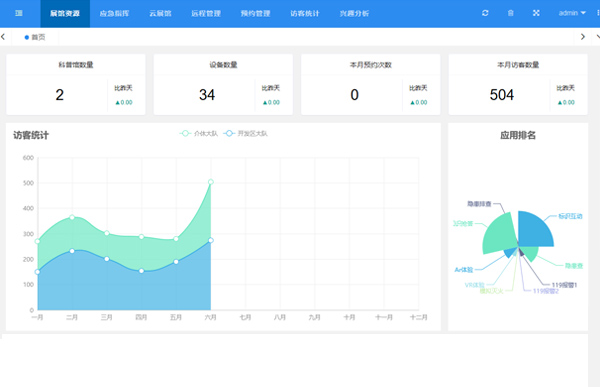Click the 标识互动 pie slice label
The height and width of the screenshot is (387, 600).
tap(570, 216)
